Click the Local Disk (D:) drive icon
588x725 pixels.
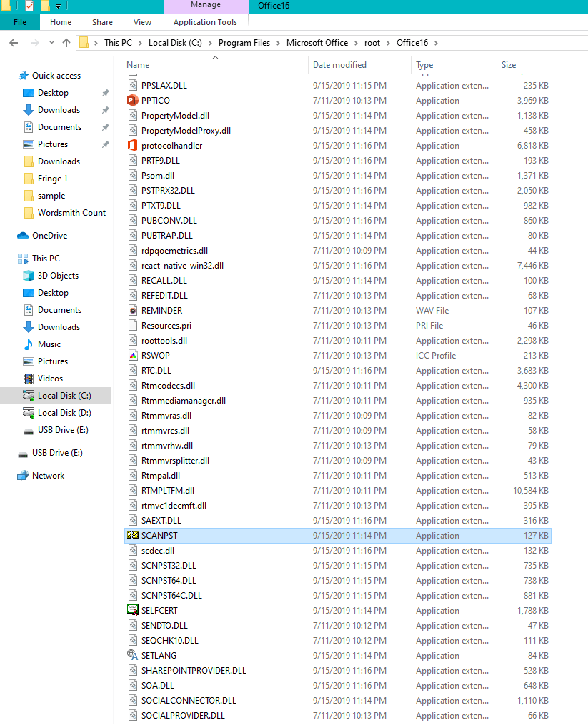coord(29,413)
